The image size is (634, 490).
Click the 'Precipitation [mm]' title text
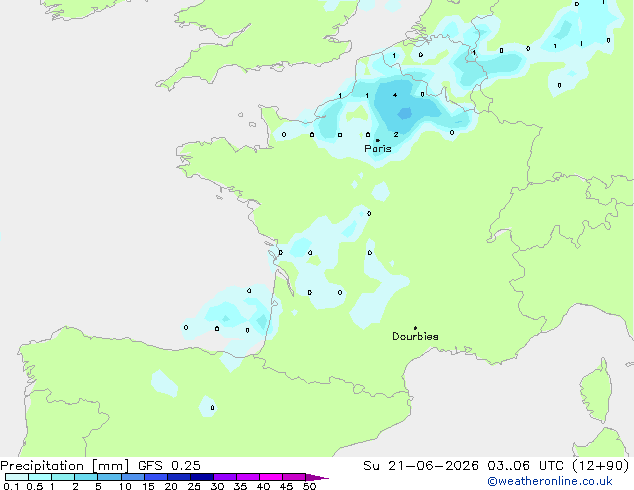(x=65, y=466)
